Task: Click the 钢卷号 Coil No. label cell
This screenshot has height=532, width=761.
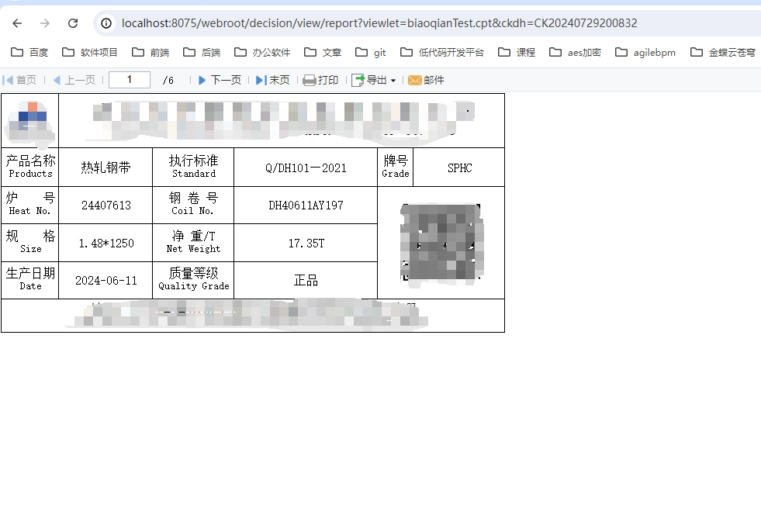Action: click(193, 205)
